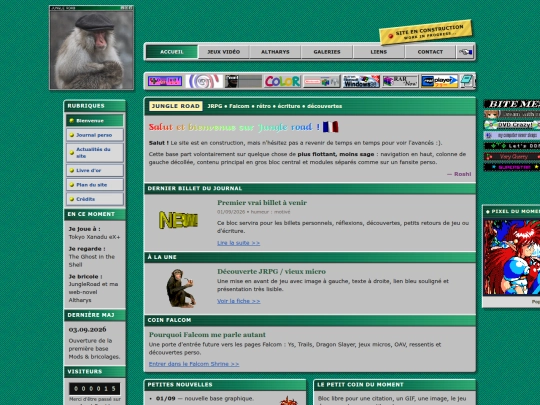Open Plan du site in the sidebar
This screenshot has height=405, width=540.
tap(95, 185)
